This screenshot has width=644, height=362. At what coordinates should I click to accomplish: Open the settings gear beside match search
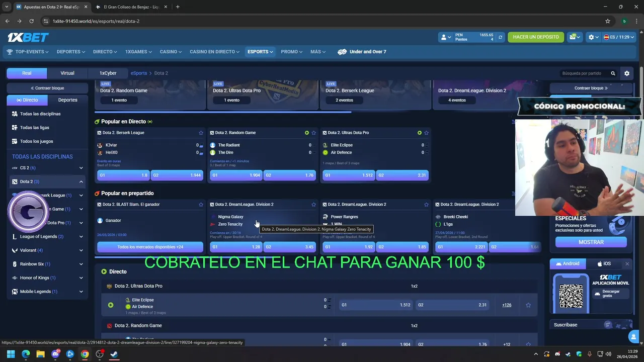coord(626,73)
